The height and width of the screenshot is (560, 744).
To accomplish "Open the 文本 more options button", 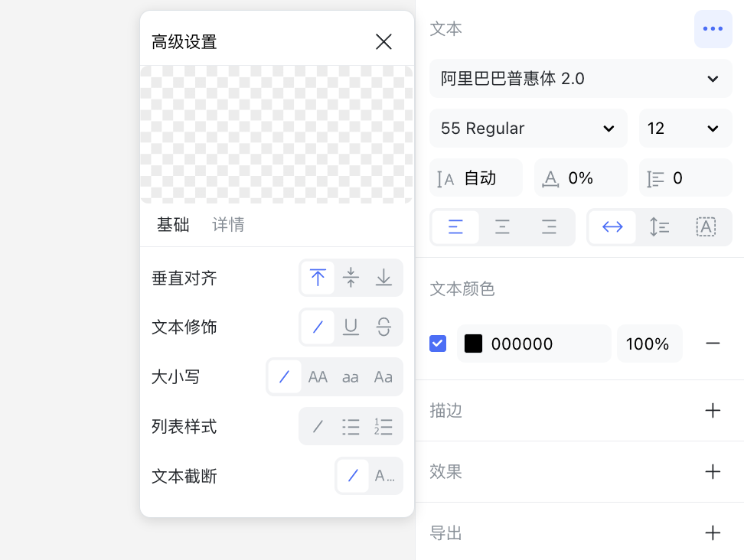I will tap(713, 29).
